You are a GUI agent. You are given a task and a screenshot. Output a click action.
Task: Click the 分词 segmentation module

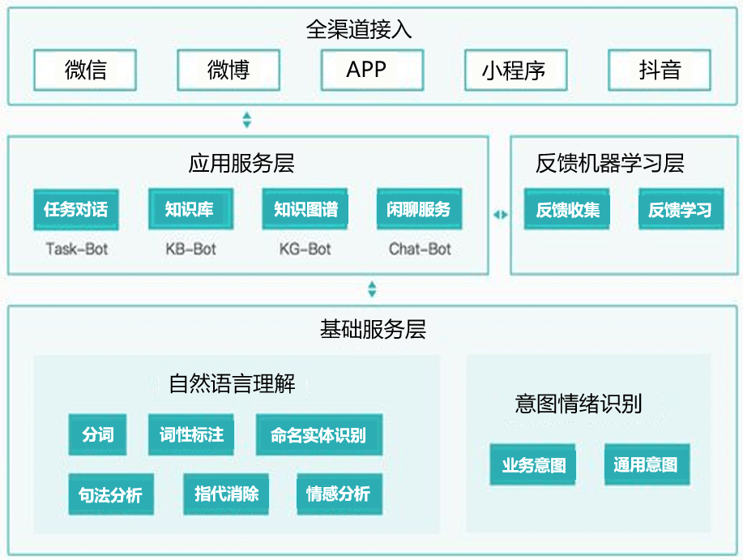(x=97, y=435)
